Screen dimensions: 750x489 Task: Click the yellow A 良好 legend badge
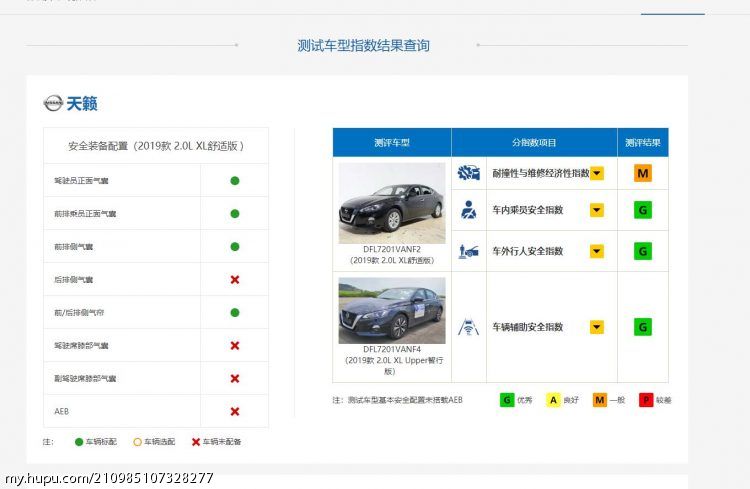point(553,400)
